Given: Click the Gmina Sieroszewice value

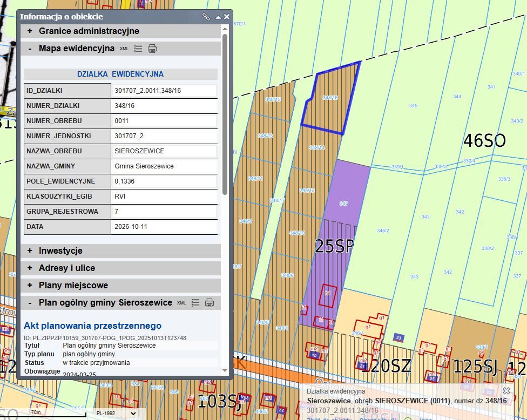Looking at the screenshot, I should [x=144, y=166].
